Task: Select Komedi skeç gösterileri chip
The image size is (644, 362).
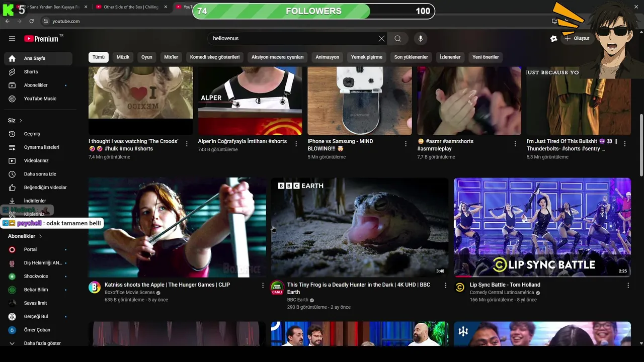Action: 215,57
